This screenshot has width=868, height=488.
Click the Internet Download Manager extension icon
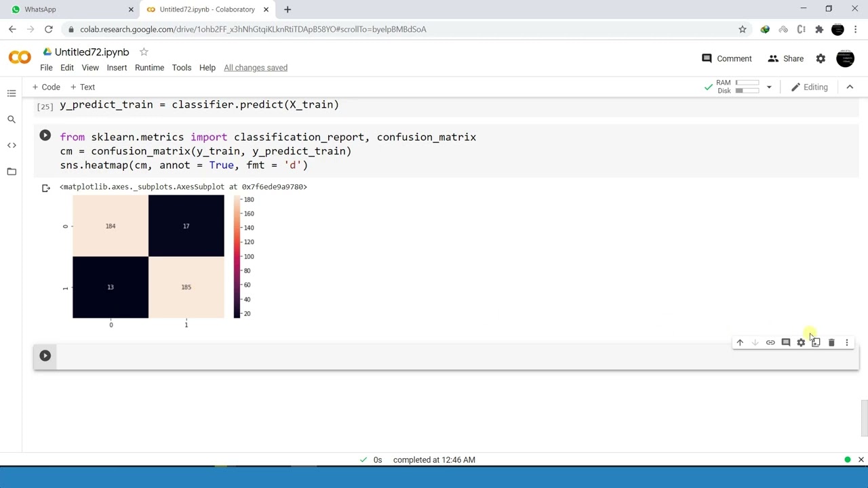(765, 29)
